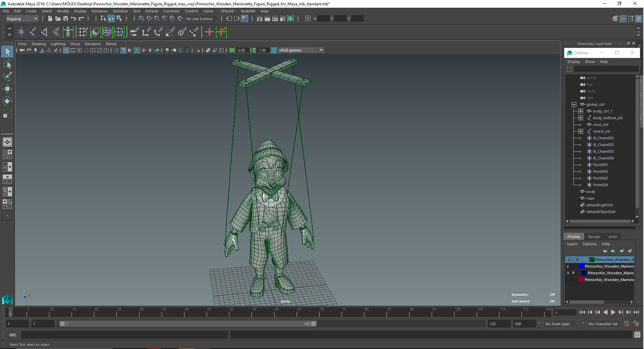The height and width of the screenshot is (349, 644).
Task: Click the green color swatch of first layer
Action: click(x=592, y=260)
